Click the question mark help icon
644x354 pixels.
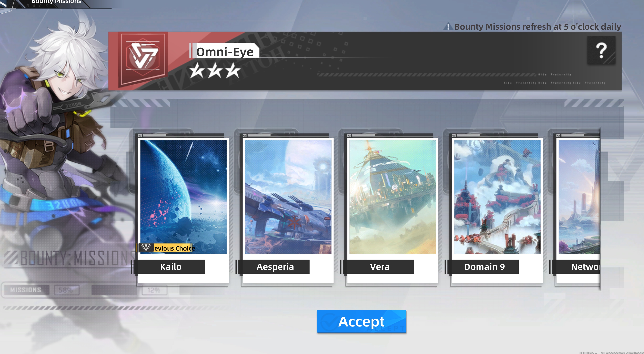pyautogui.click(x=601, y=50)
